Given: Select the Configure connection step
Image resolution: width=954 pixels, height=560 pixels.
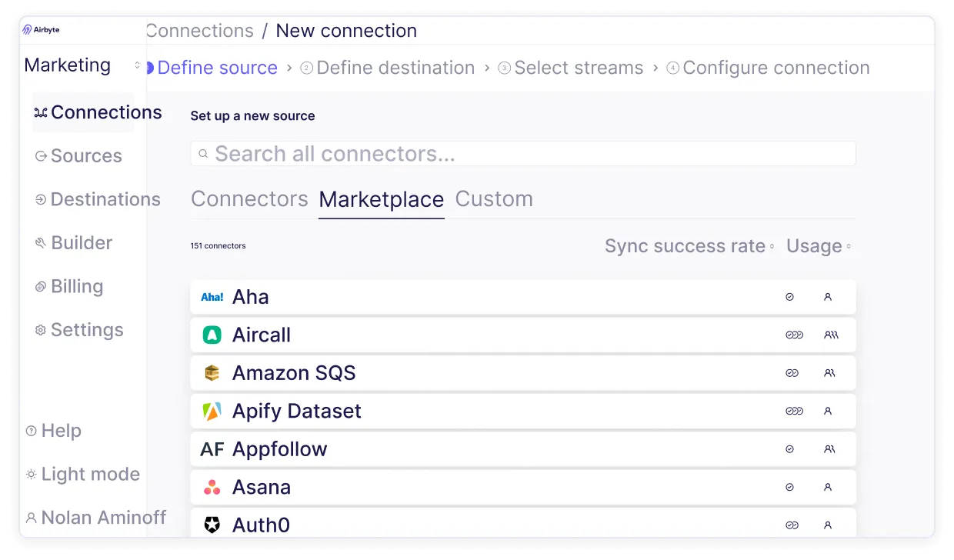Looking at the screenshot, I should coord(768,68).
